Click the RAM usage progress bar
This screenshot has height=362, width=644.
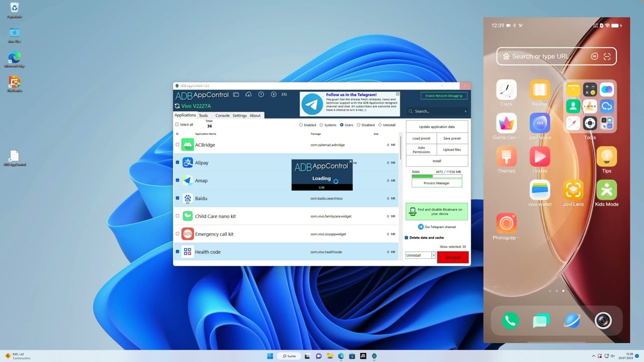(x=437, y=176)
